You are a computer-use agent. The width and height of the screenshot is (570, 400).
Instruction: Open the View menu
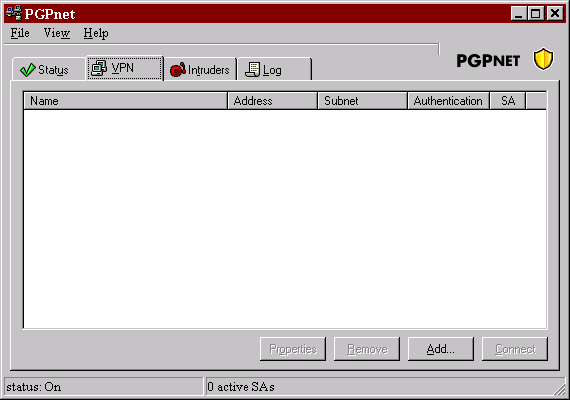[x=57, y=33]
